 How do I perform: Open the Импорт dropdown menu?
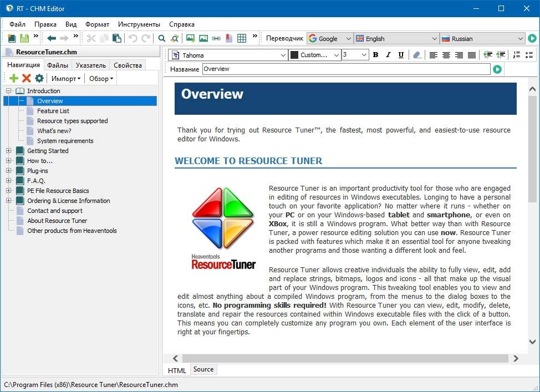coord(66,79)
